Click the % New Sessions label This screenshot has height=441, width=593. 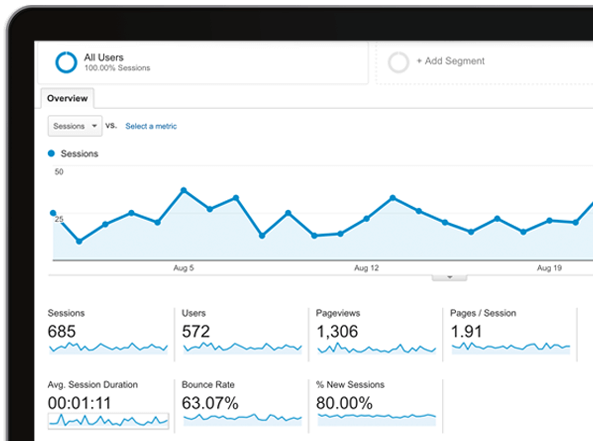click(x=350, y=385)
